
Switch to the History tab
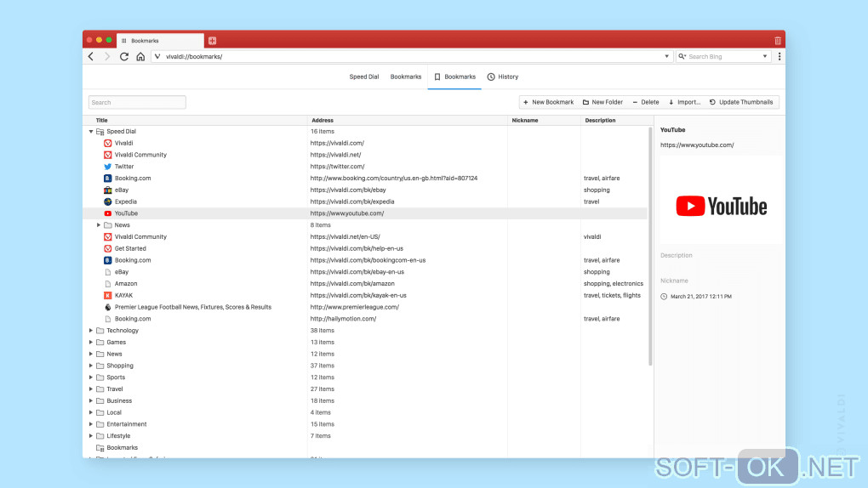click(x=503, y=77)
